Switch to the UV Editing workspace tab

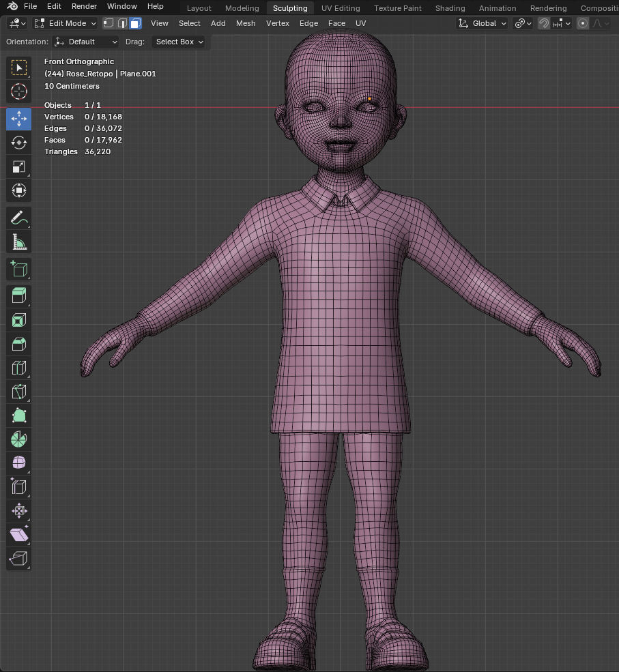tap(341, 8)
